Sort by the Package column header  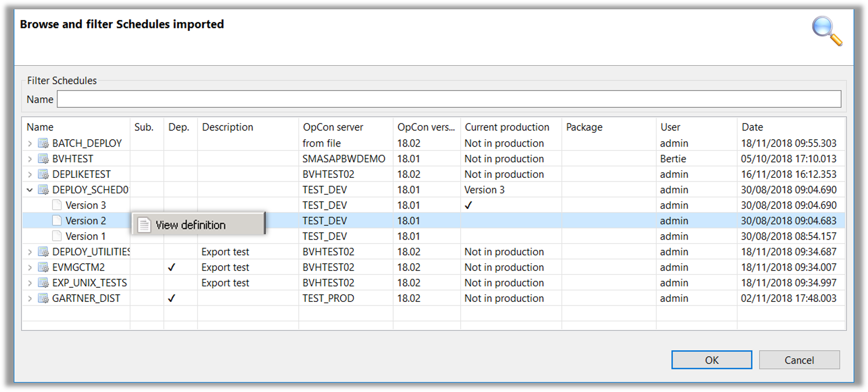(609, 127)
